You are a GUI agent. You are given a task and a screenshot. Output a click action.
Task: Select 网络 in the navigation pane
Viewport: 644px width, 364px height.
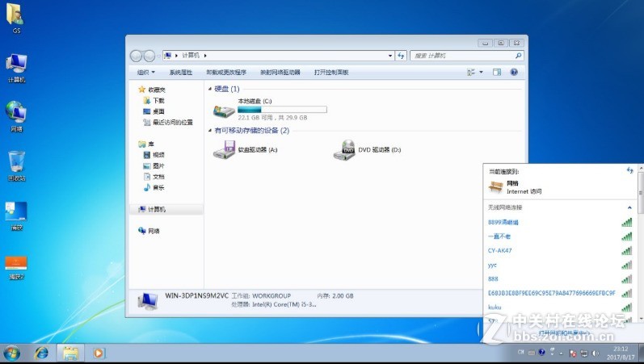149,231
